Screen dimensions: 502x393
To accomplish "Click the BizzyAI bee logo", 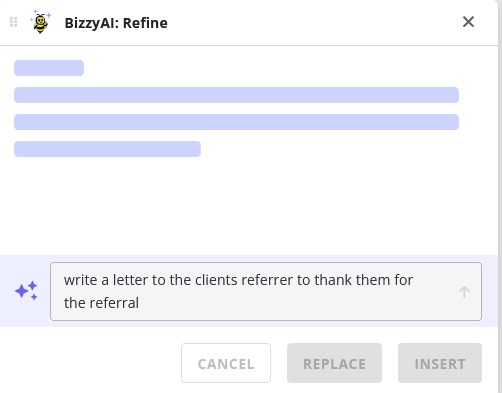I will coord(41,22).
